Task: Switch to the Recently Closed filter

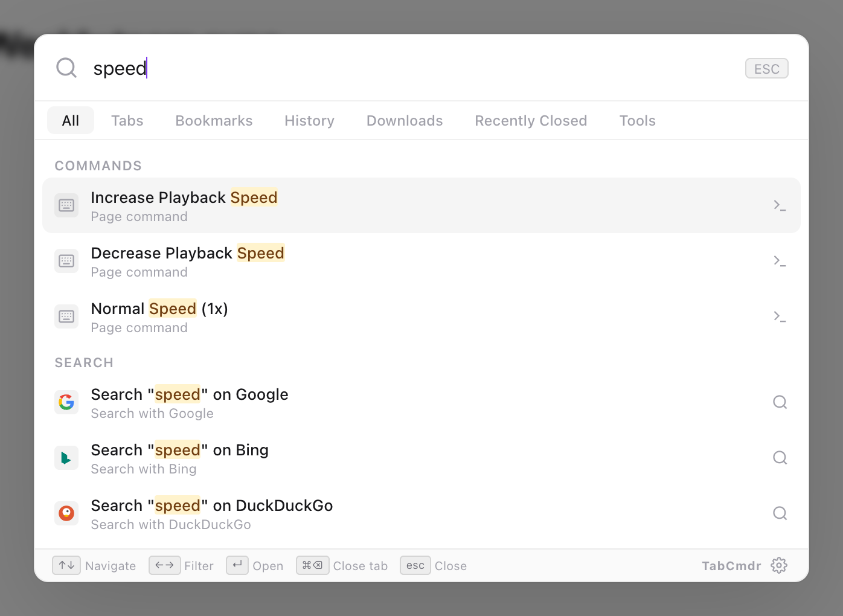Action: tap(531, 120)
